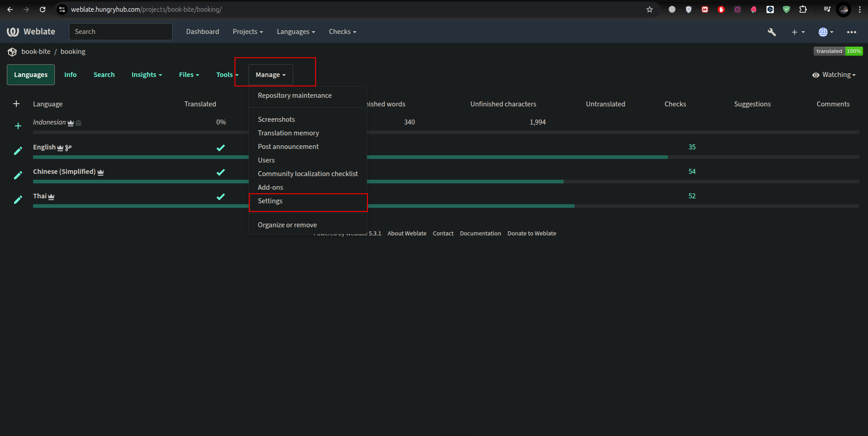
Task: Select Settings from the Manage menu
Action: tap(270, 201)
